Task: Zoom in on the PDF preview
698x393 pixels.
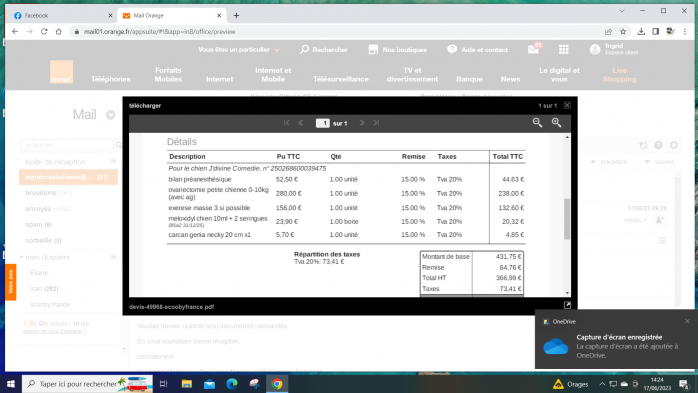Action: point(556,123)
